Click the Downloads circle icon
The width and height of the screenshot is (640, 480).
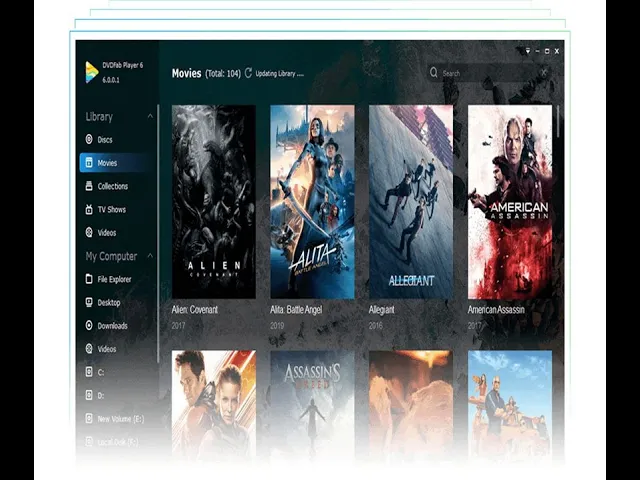coord(89,325)
